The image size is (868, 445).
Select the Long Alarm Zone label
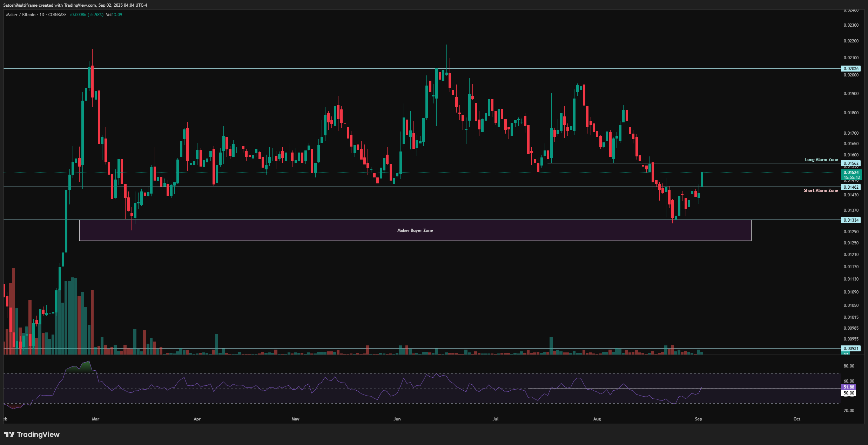click(821, 160)
